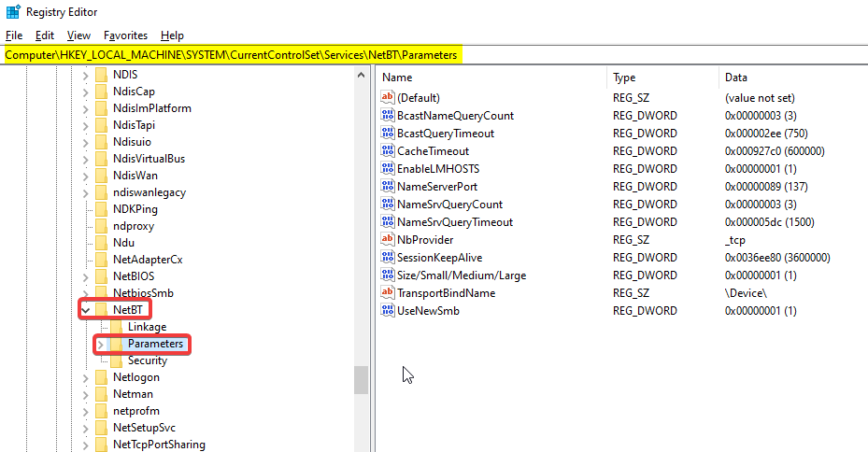Select the NbProvider string value icon
This screenshot has height=452, width=868.
pos(388,239)
